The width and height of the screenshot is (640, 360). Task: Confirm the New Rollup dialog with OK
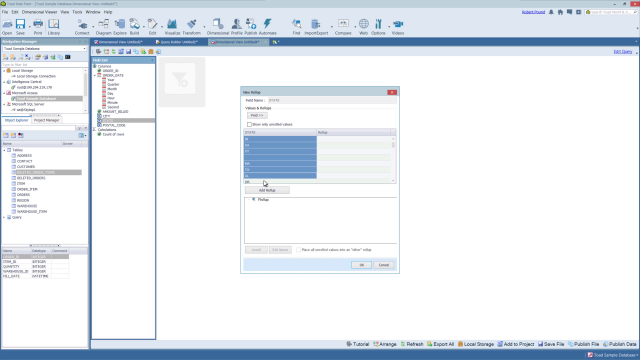click(x=361, y=265)
